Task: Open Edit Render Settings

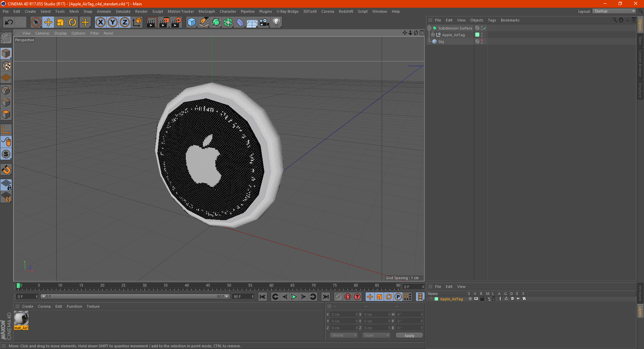Action: pyautogui.click(x=176, y=22)
